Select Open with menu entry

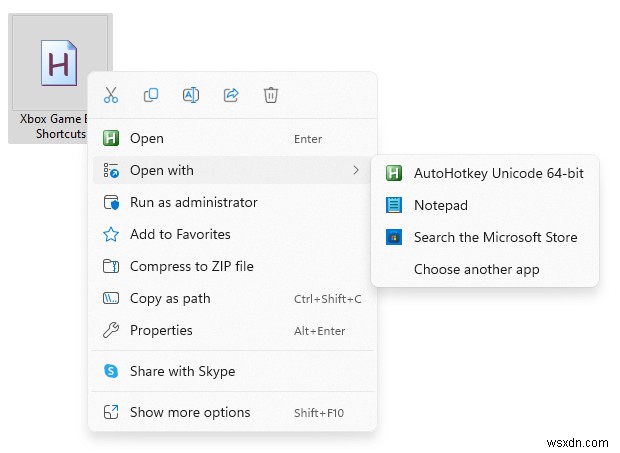tap(232, 170)
